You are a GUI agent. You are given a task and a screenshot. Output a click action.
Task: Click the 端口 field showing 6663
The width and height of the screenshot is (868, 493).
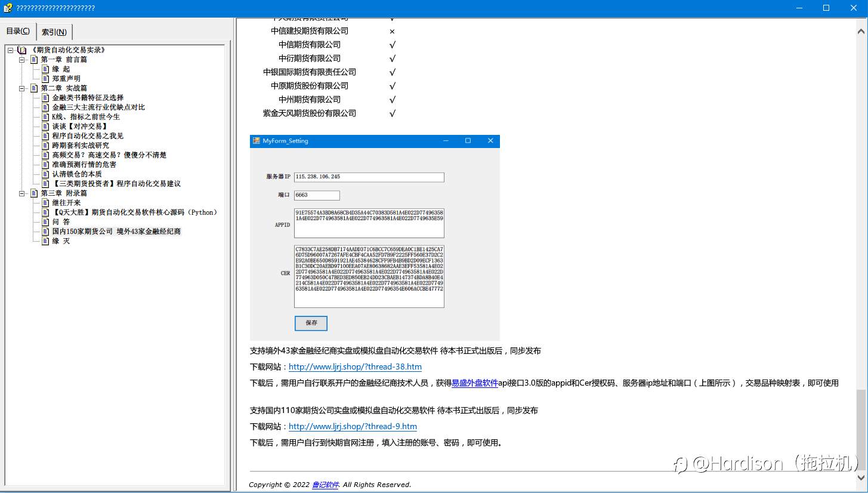pos(317,195)
